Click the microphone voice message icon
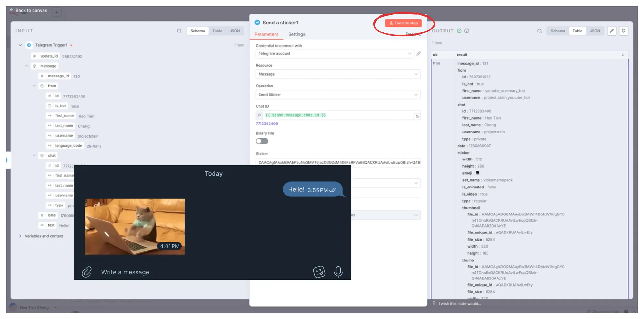The image size is (644, 319). (x=338, y=272)
